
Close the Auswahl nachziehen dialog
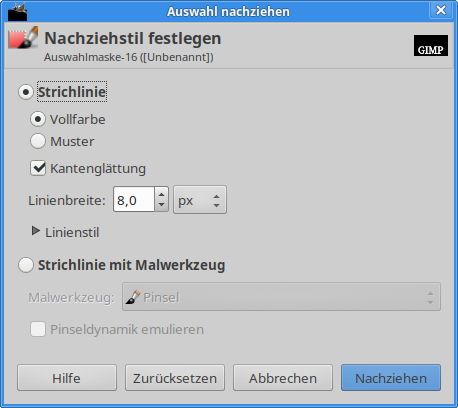[x=441, y=10]
